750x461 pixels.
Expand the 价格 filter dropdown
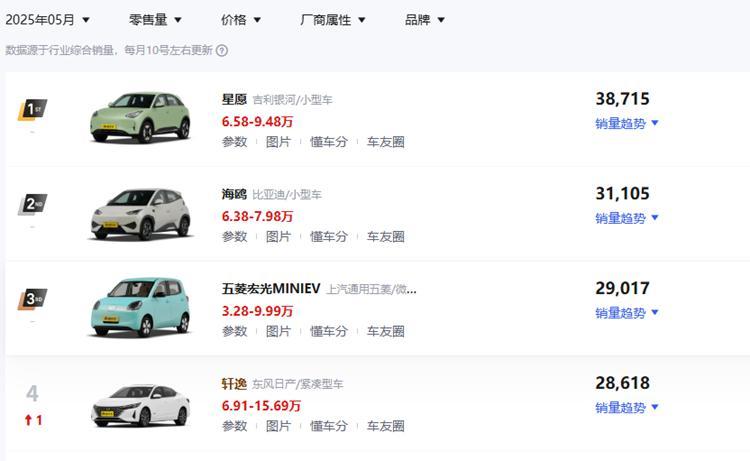point(241,20)
